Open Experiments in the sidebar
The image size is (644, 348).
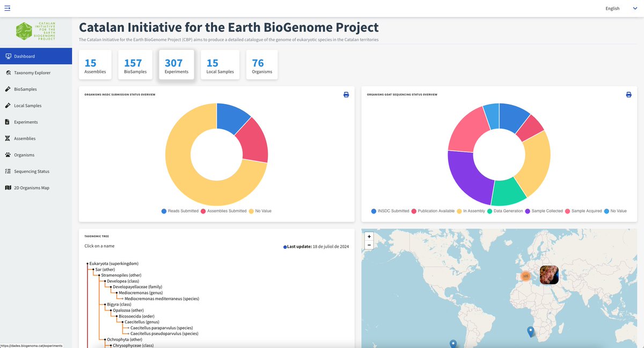(36, 122)
